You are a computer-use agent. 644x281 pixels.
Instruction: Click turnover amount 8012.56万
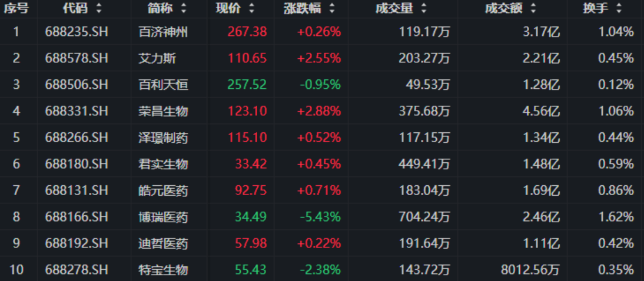530,269
